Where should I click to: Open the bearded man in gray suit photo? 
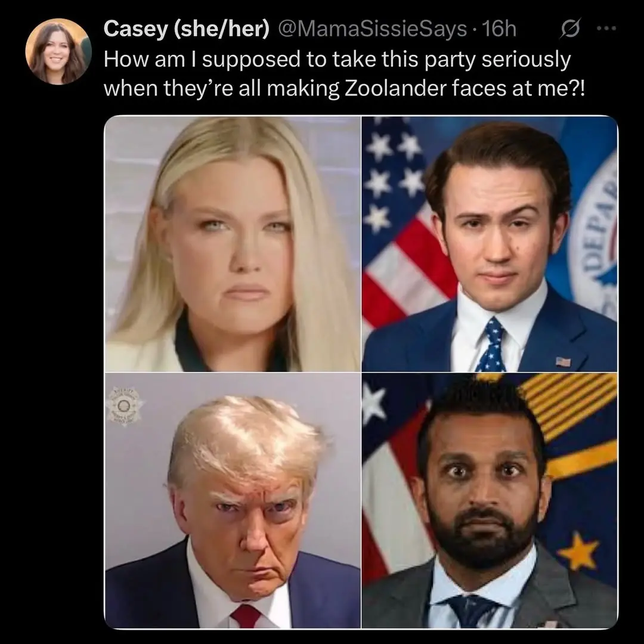click(490, 501)
